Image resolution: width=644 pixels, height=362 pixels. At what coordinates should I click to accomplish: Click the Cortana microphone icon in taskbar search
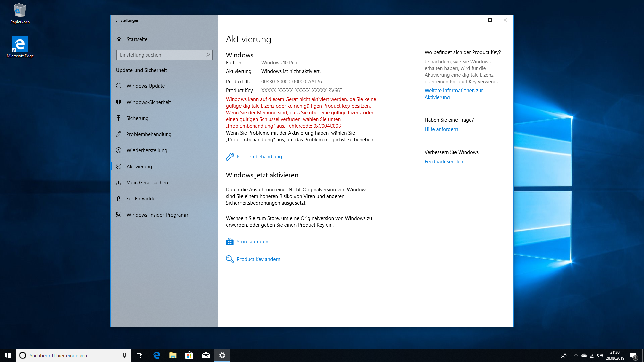124,355
